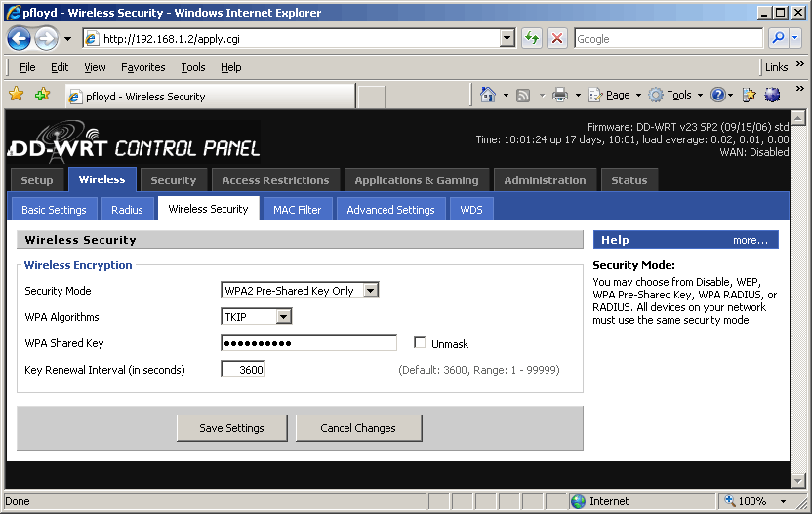Viewport: 812px width, 514px height.
Task: Open search provider options dropdown arrow
Action: [x=795, y=38]
